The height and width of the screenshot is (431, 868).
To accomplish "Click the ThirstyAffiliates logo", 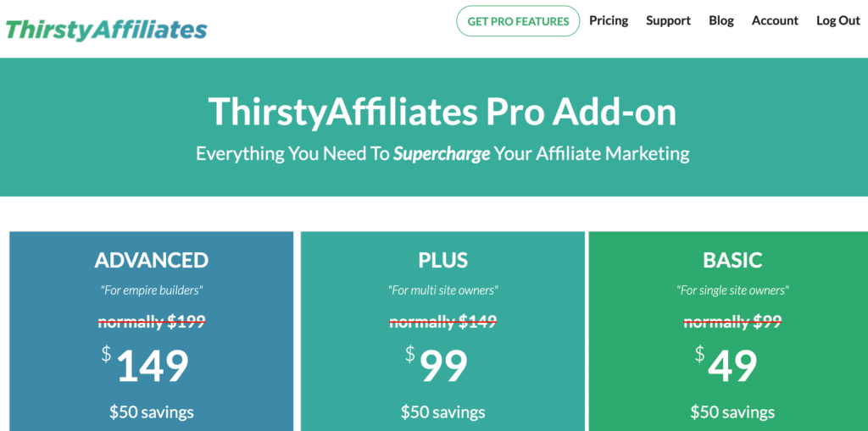I will [106, 30].
